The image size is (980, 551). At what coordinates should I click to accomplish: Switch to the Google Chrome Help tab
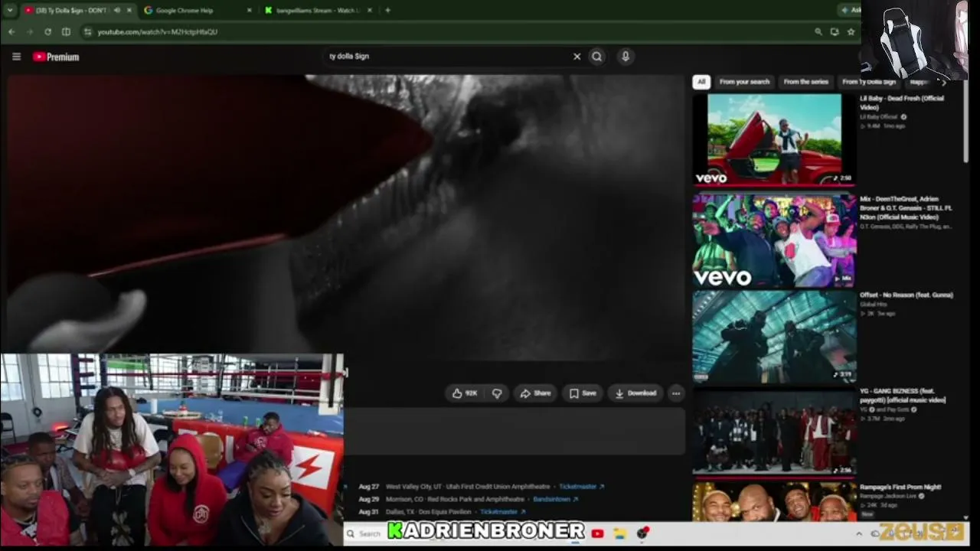191,11
